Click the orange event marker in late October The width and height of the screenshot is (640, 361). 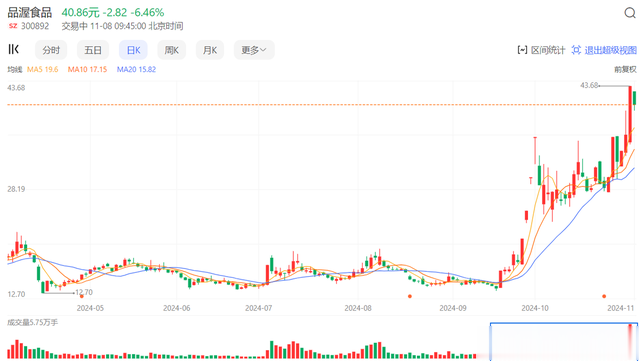[604, 296]
